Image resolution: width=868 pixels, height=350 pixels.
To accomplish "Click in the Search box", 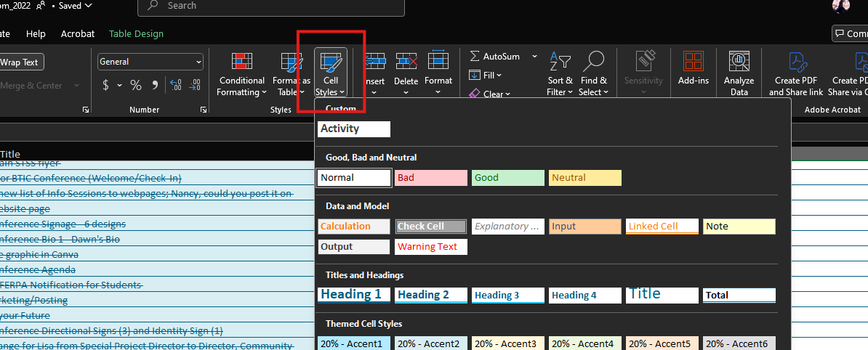I will pos(270,6).
